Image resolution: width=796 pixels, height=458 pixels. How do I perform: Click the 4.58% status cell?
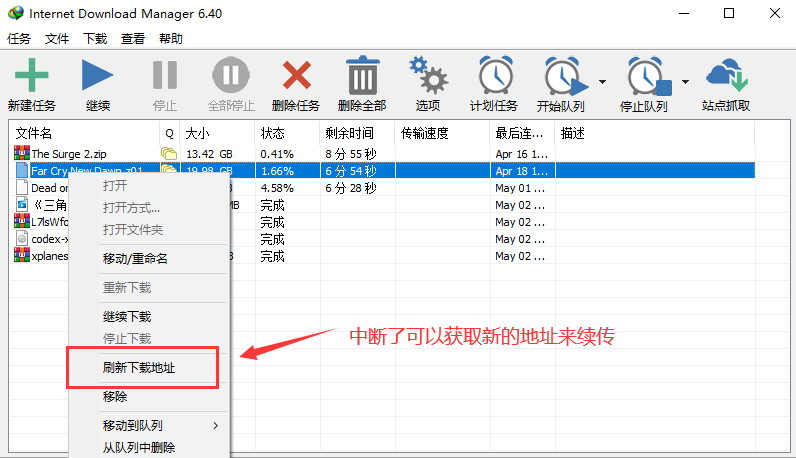point(277,188)
